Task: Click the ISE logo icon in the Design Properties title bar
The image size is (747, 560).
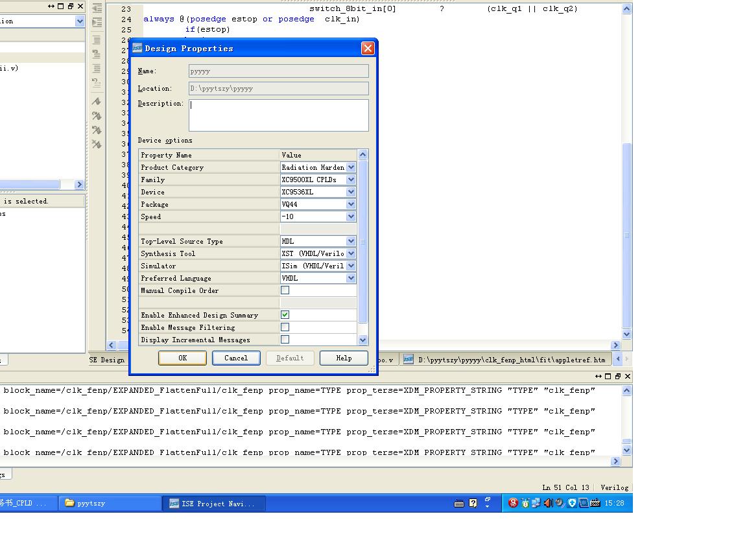Action: 137,48
